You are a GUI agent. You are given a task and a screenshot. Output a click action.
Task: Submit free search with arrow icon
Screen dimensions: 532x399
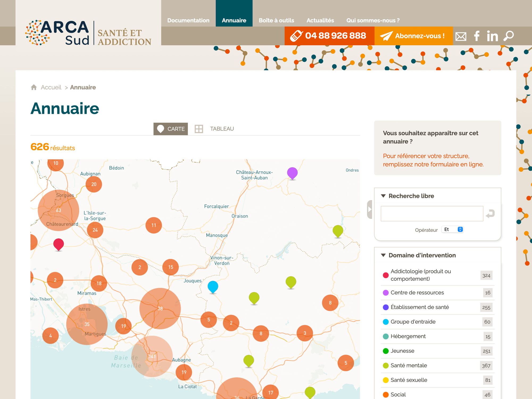[490, 214]
